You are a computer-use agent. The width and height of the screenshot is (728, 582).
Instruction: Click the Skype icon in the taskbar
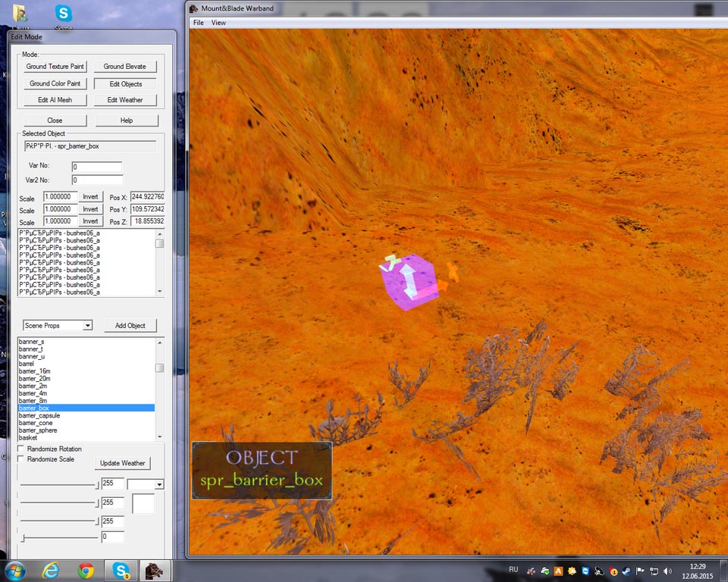pyautogui.click(x=121, y=570)
